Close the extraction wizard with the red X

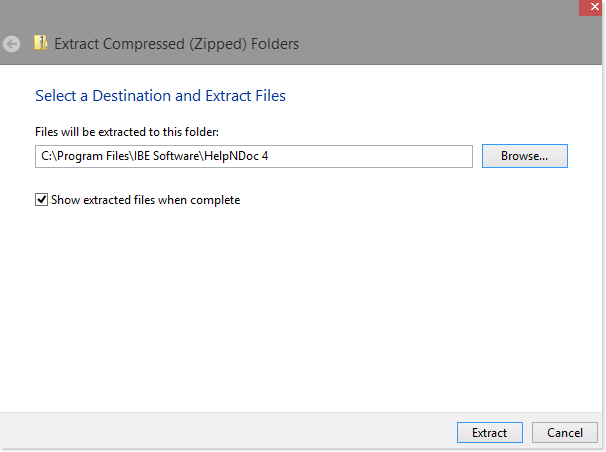pos(592,7)
